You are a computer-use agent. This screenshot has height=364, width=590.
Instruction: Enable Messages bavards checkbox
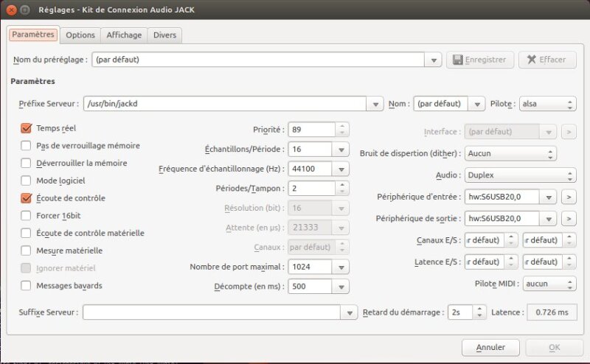[x=26, y=286]
